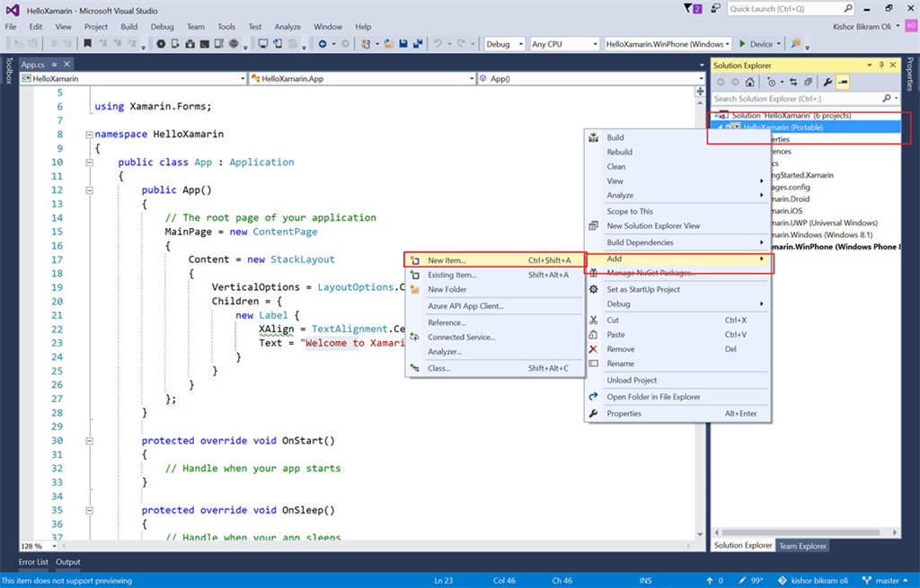Open Properties wrench icon in Solution Explorer

tap(827, 82)
